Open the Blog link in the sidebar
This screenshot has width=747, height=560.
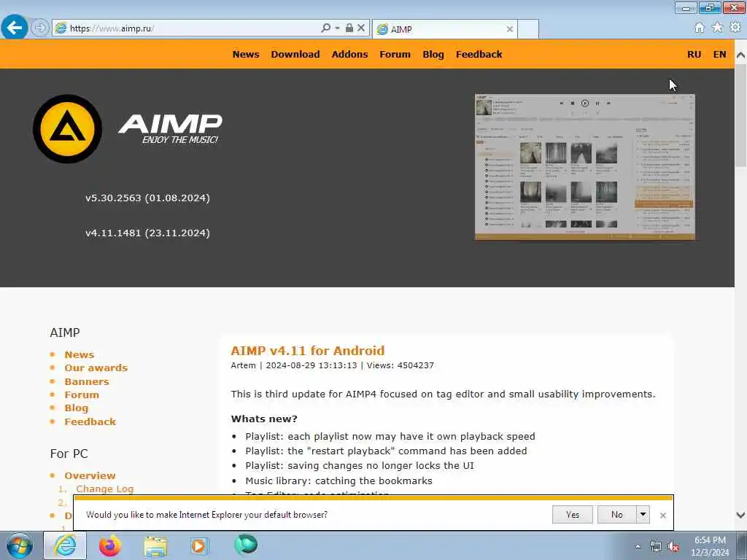[76, 408]
